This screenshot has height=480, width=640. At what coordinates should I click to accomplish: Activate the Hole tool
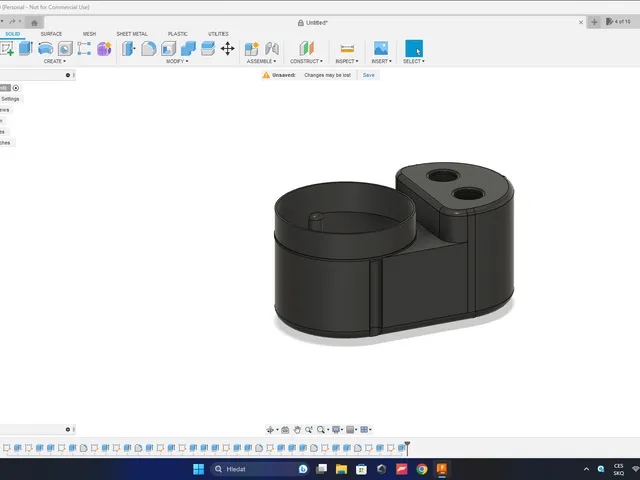[x=65, y=49]
